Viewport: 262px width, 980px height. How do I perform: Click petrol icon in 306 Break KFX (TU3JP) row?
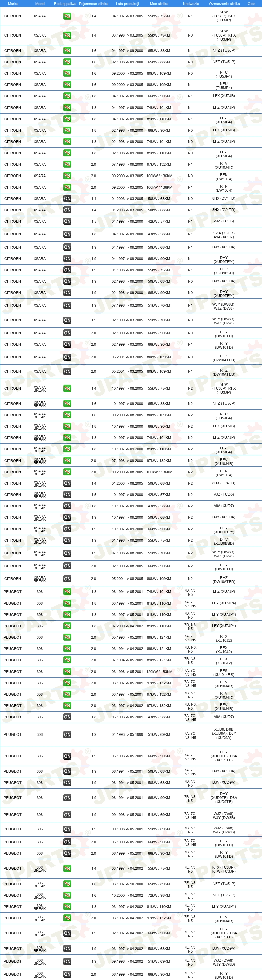point(67,869)
